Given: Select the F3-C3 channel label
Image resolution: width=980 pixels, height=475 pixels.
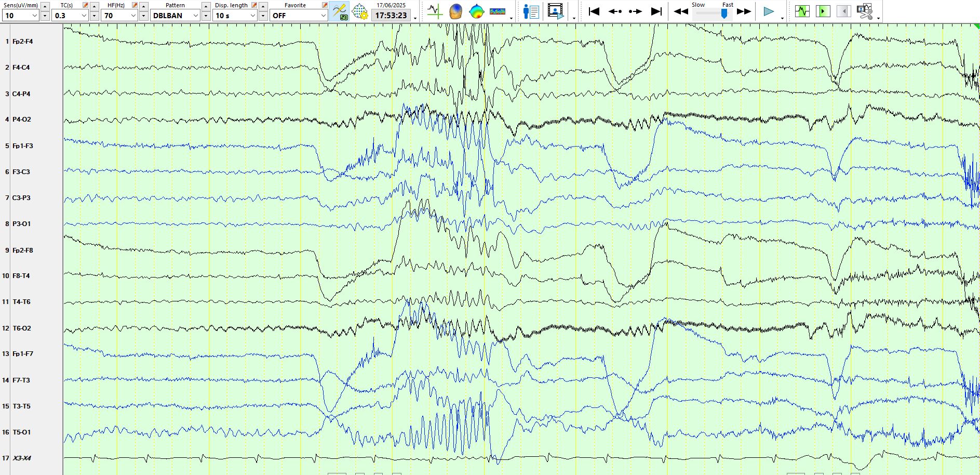Looking at the screenshot, I should click(21, 172).
